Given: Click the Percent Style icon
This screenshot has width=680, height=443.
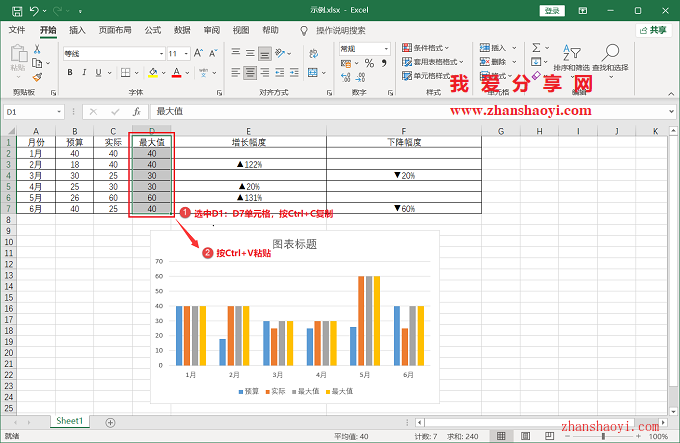Looking at the screenshot, I should (369, 63).
